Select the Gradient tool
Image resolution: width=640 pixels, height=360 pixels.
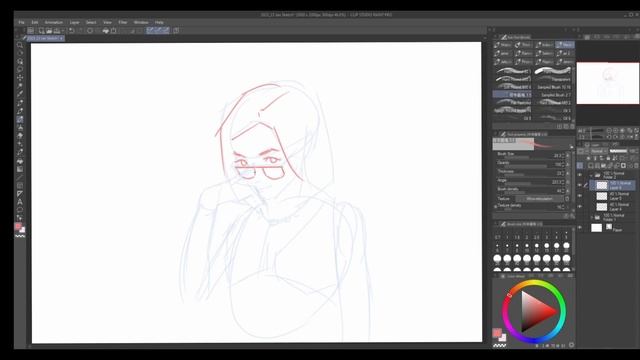click(x=20, y=169)
